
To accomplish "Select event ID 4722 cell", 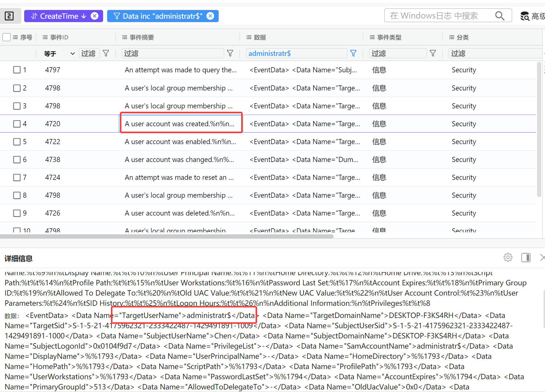I will point(53,142).
